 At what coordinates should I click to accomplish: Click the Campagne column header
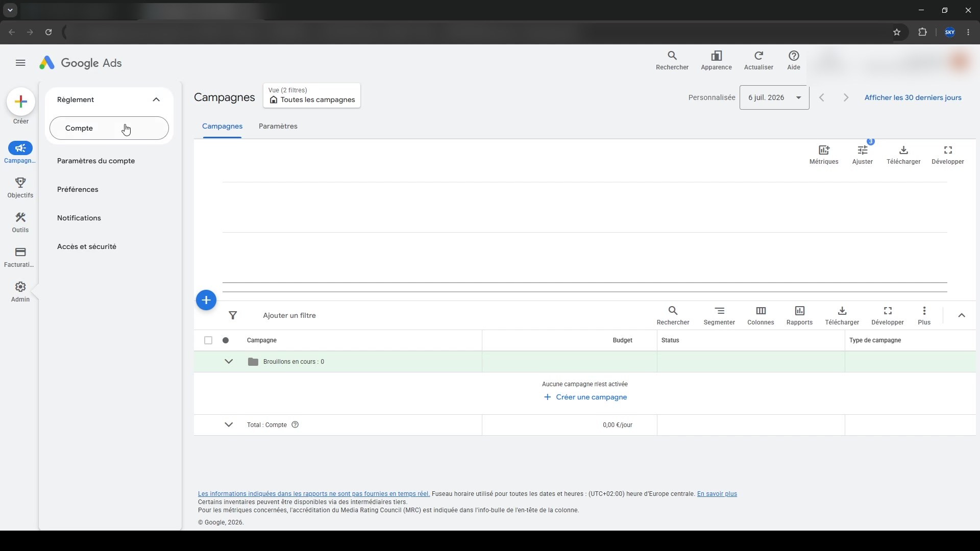click(261, 340)
